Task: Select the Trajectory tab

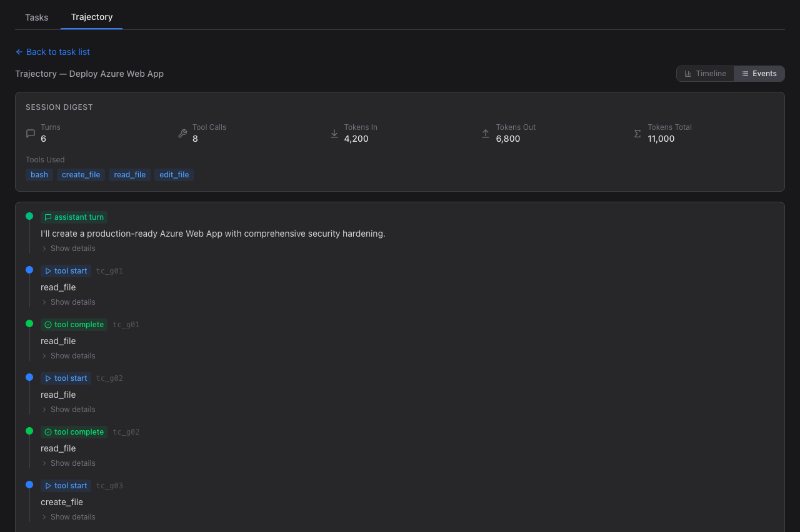Action: click(92, 17)
